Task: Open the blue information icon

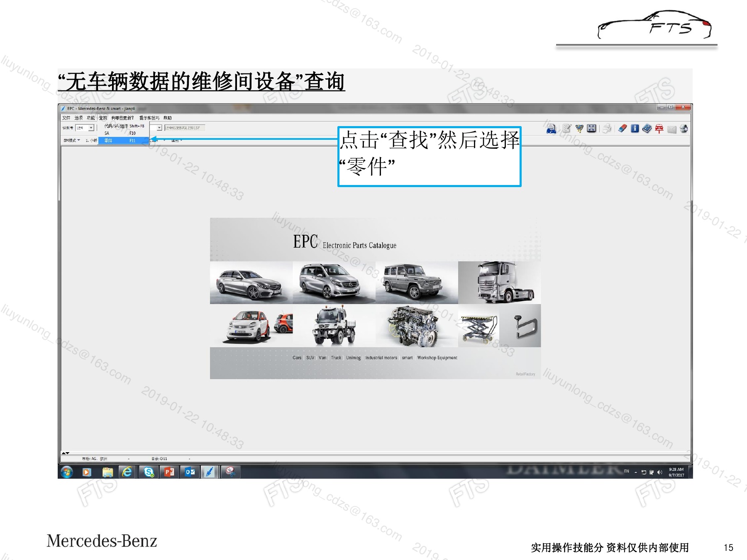Action: 635,129
